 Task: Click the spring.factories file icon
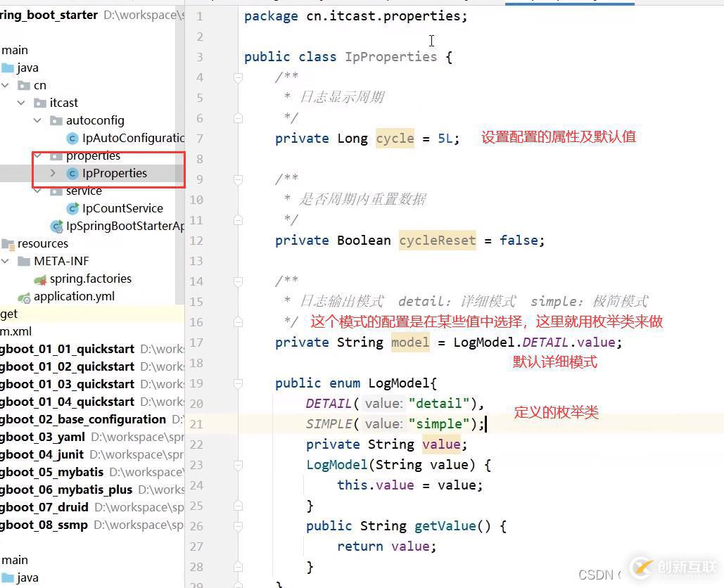coord(40,279)
